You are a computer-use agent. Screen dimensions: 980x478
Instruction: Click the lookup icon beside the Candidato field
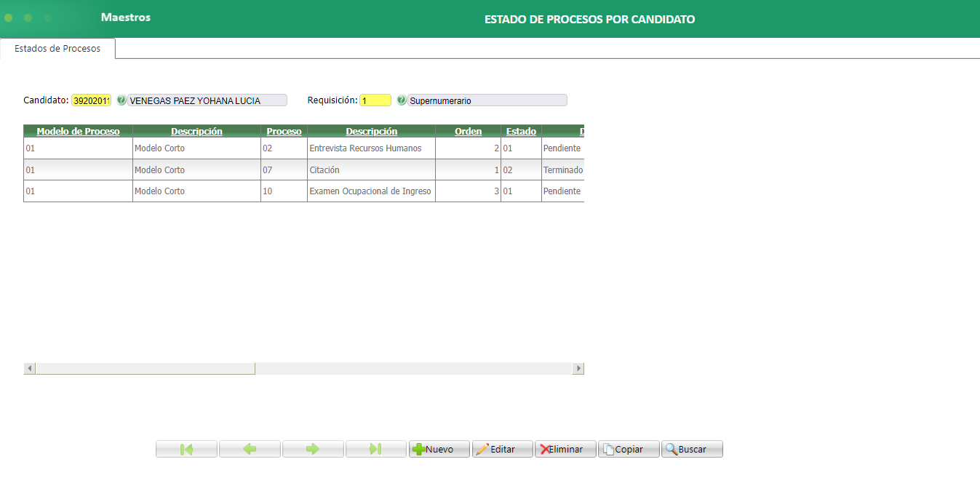tap(121, 100)
